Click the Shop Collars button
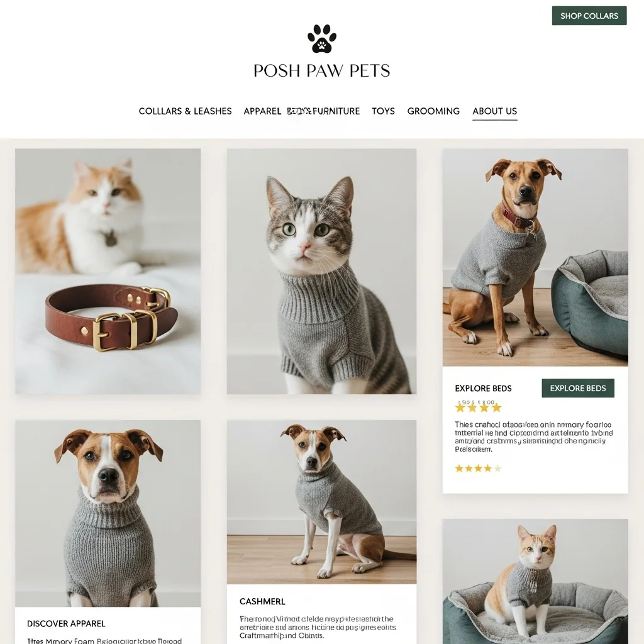 point(589,16)
